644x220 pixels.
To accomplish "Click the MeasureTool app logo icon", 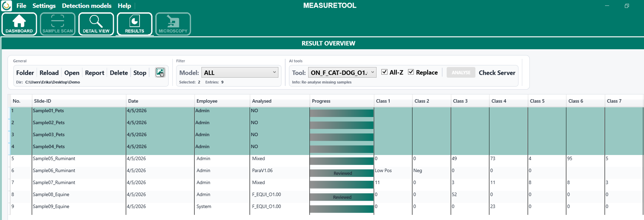I will point(6,6).
